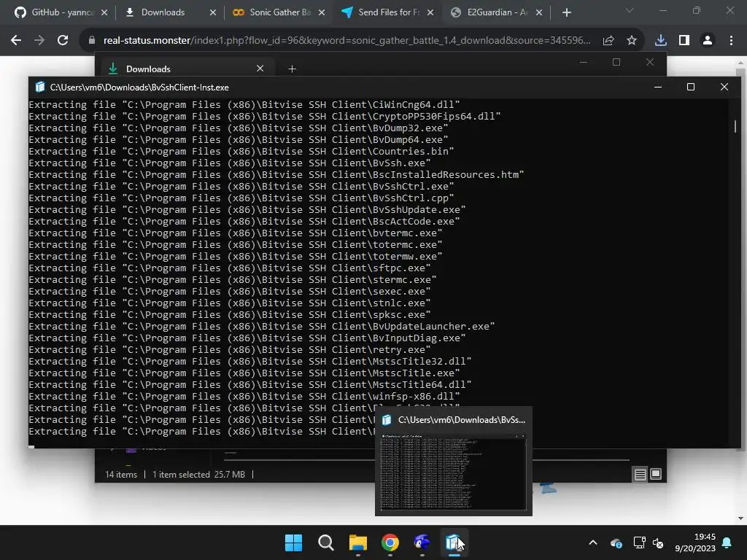Screen dimensions: 747x560
Task: Open clock showing 19:45 9/20/2023
Action: pos(695,542)
